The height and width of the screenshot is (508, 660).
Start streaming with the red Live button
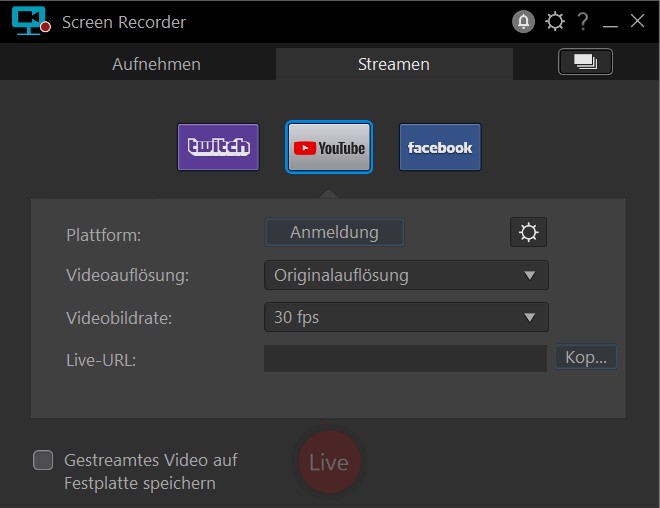pyautogui.click(x=329, y=462)
